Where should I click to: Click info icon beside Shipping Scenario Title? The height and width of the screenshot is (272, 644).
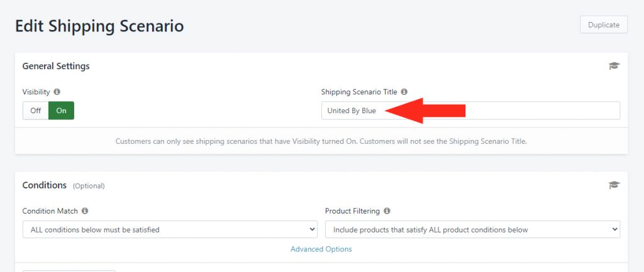point(404,92)
